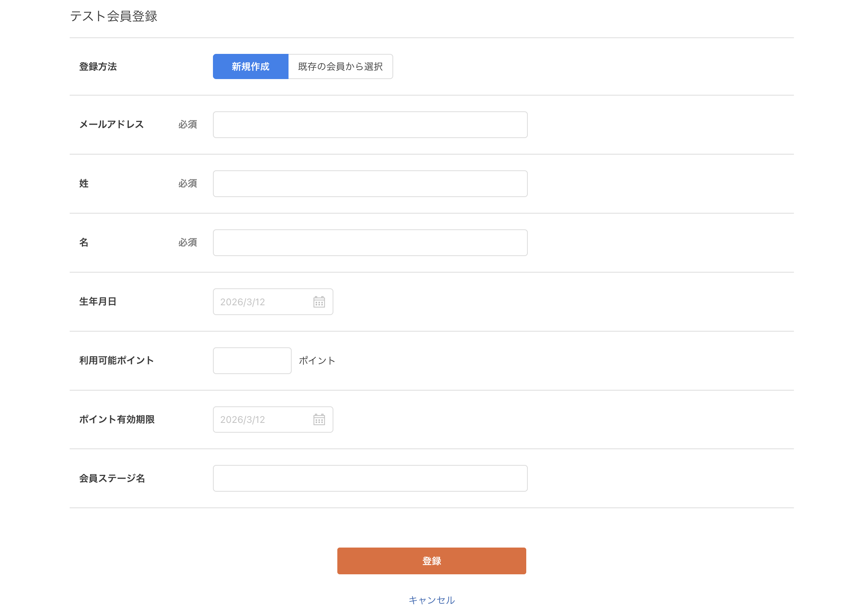Image resolution: width=862 pixels, height=616 pixels.
Task: Click the 利用可能ポイント number field
Action: pos(252,361)
